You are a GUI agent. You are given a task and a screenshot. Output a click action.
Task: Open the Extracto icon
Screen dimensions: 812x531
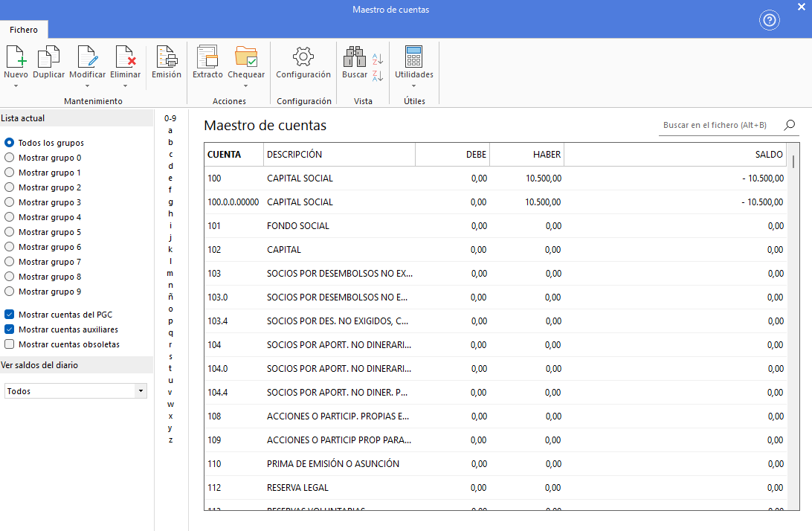tap(207, 57)
